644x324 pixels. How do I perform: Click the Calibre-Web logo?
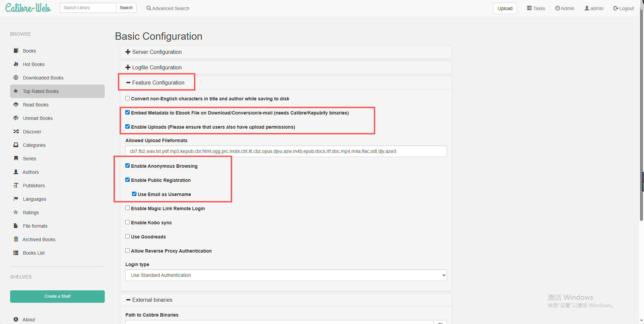[x=28, y=8]
